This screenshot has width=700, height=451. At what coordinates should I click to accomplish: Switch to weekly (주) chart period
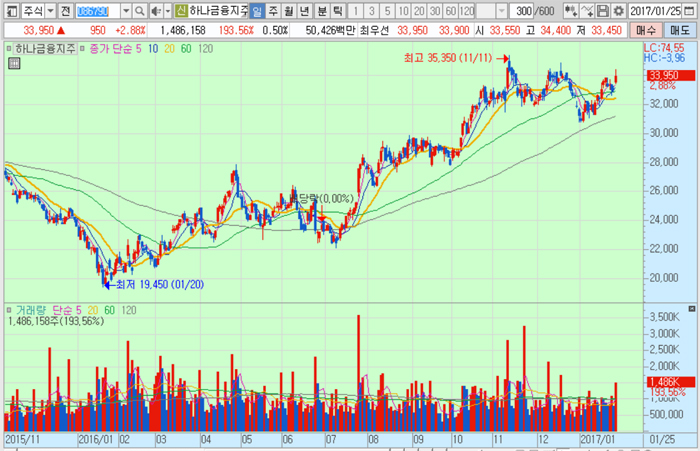click(x=273, y=10)
